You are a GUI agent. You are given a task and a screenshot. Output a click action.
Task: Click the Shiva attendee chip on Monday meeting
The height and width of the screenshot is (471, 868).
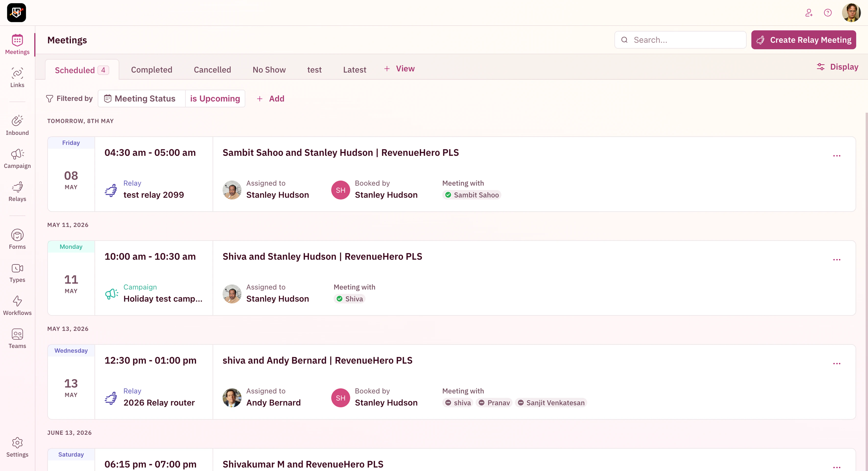[x=349, y=299]
